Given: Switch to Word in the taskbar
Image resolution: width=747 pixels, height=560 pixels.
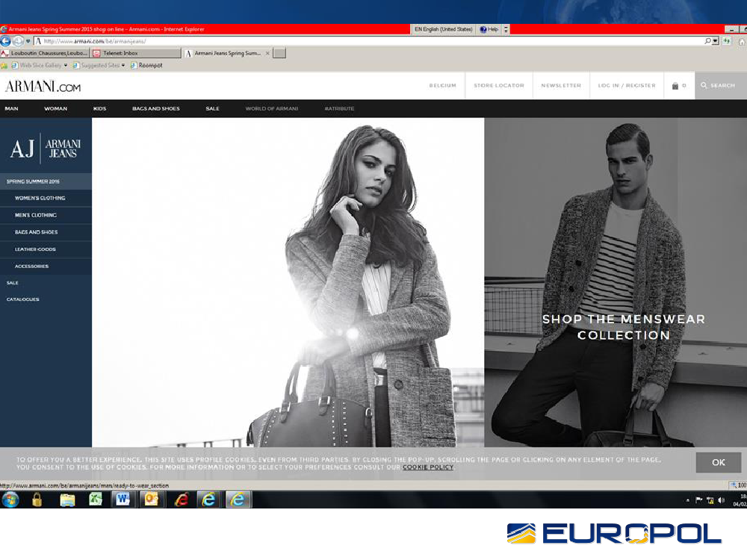Looking at the screenshot, I should (123, 500).
